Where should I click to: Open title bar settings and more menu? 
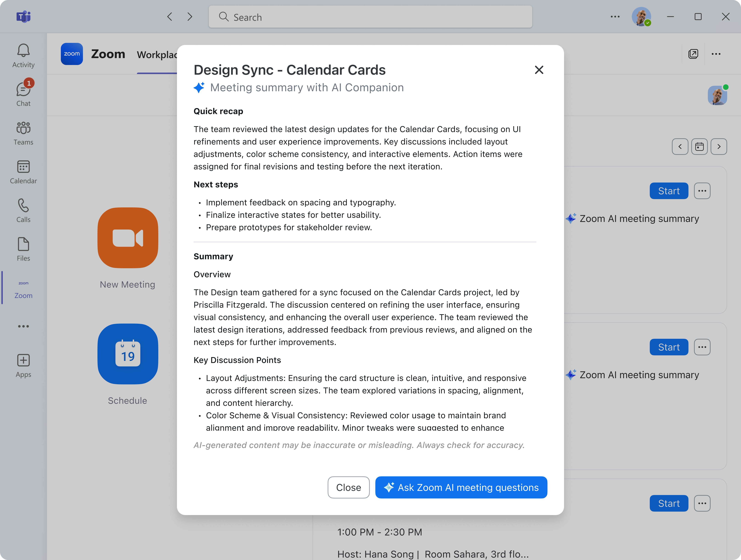[615, 16]
